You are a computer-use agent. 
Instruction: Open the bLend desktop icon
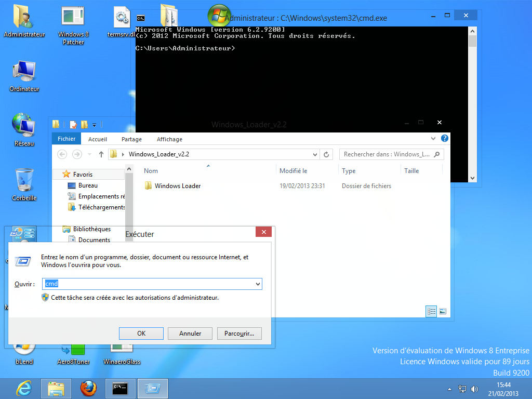24,355
